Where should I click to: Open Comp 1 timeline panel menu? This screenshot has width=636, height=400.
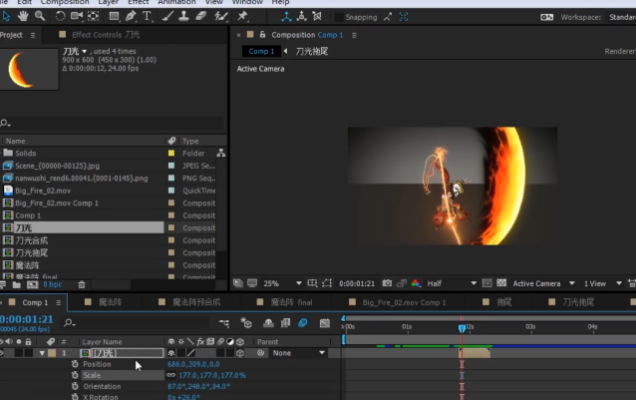click(x=58, y=303)
